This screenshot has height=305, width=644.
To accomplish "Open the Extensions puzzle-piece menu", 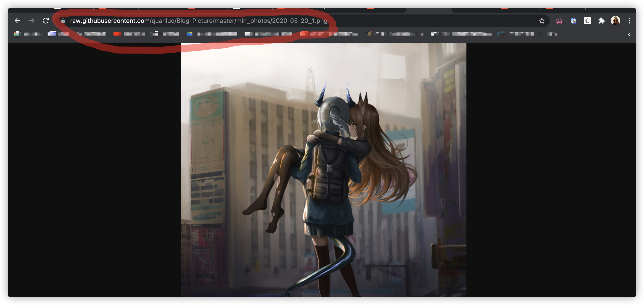I will click(x=601, y=21).
